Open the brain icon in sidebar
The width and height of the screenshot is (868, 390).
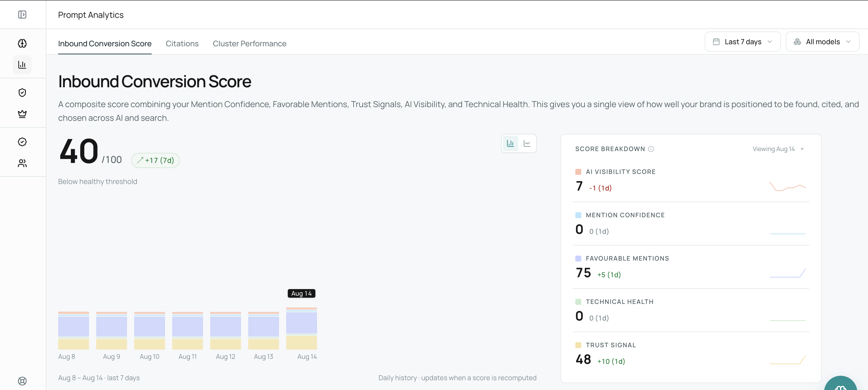pyautogui.click(x=22, y=43)
